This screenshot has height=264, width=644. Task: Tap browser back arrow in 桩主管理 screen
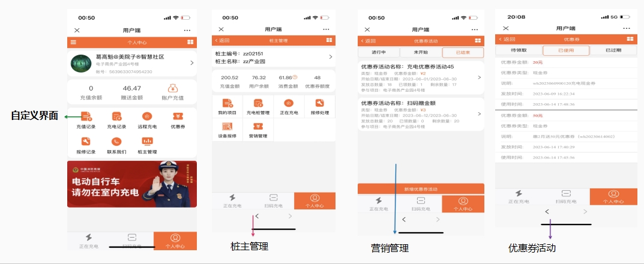click(257, 216)
